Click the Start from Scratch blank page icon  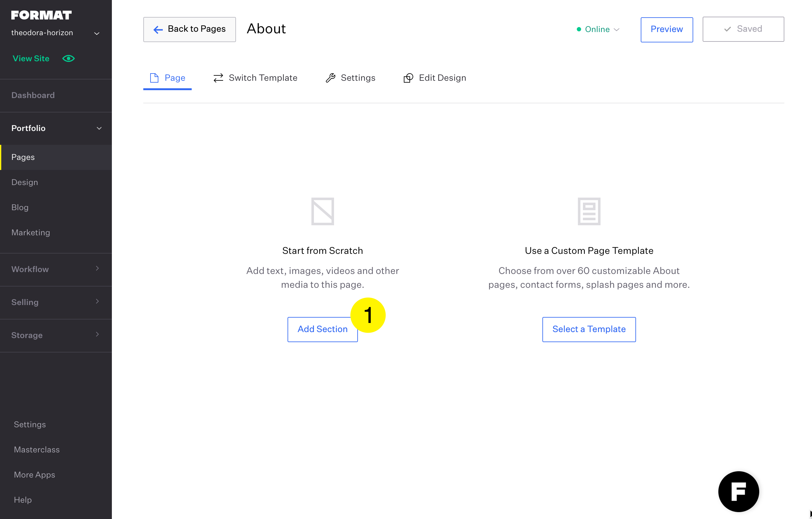point(322,211)
